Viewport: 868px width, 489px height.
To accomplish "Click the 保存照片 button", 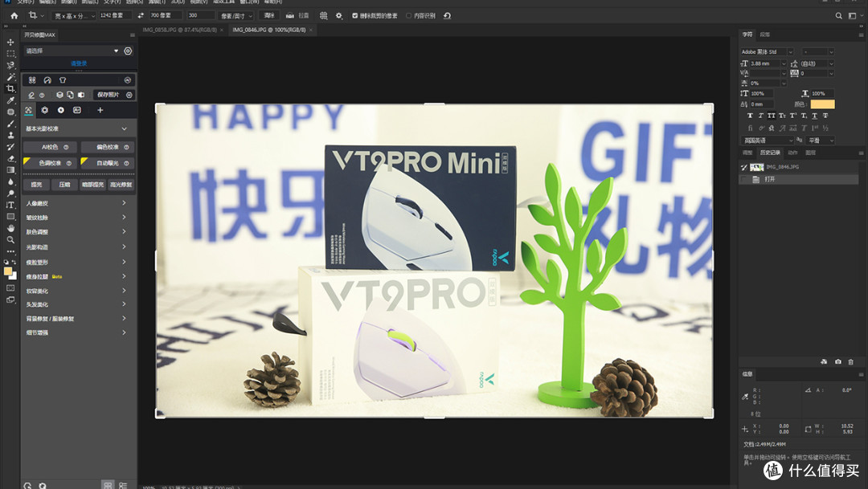I will (108, 95).
